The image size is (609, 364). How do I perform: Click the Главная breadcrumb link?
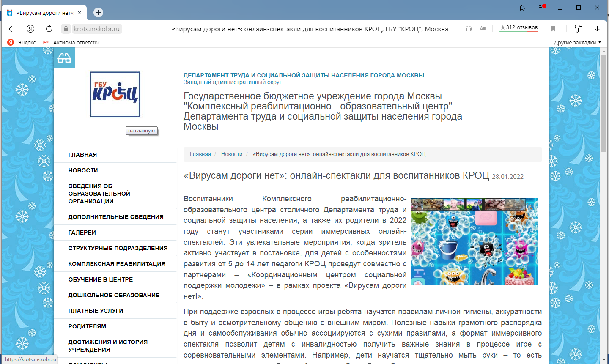point(200,154)
